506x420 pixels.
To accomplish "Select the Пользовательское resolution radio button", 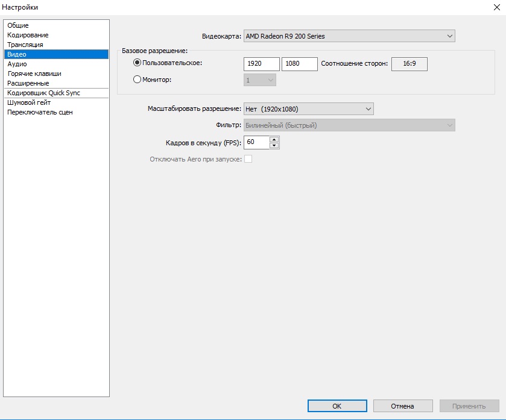I will 137,63.
